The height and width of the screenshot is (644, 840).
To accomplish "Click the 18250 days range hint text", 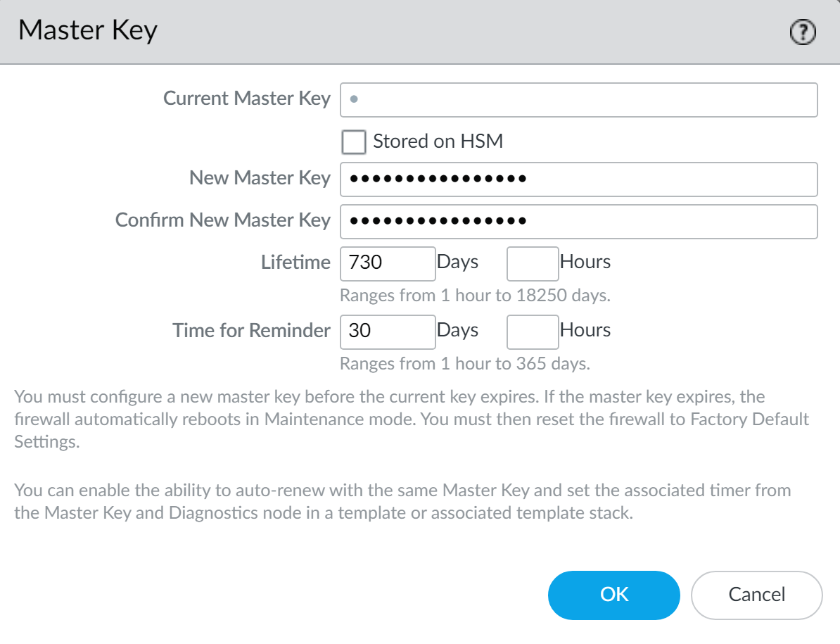I will [x=475, y=296].
